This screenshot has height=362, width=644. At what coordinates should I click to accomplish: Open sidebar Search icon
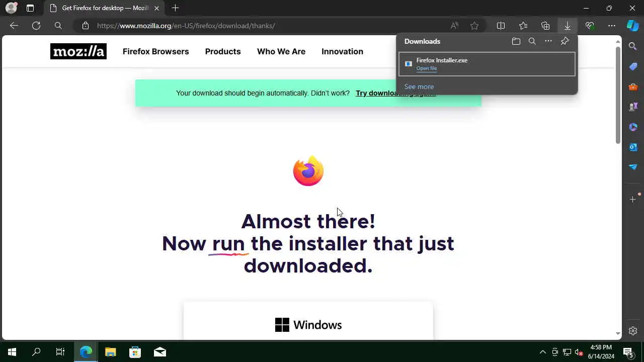(633, 46)
